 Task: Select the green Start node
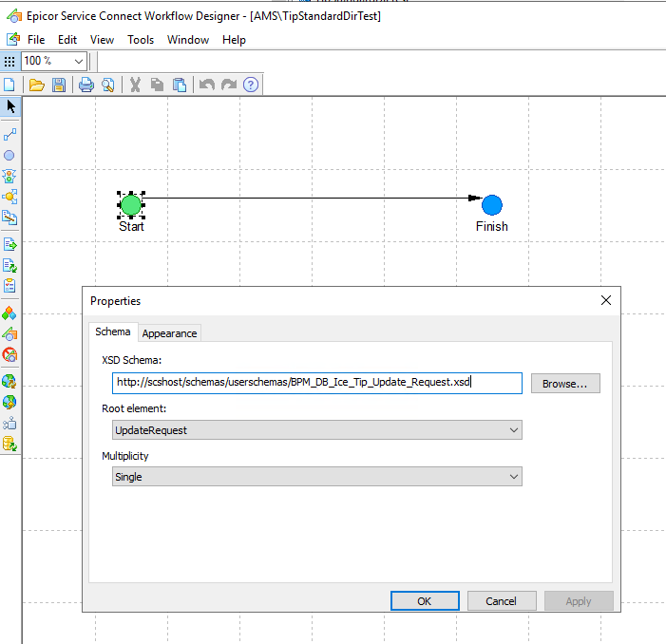click(x=131, y=205)
